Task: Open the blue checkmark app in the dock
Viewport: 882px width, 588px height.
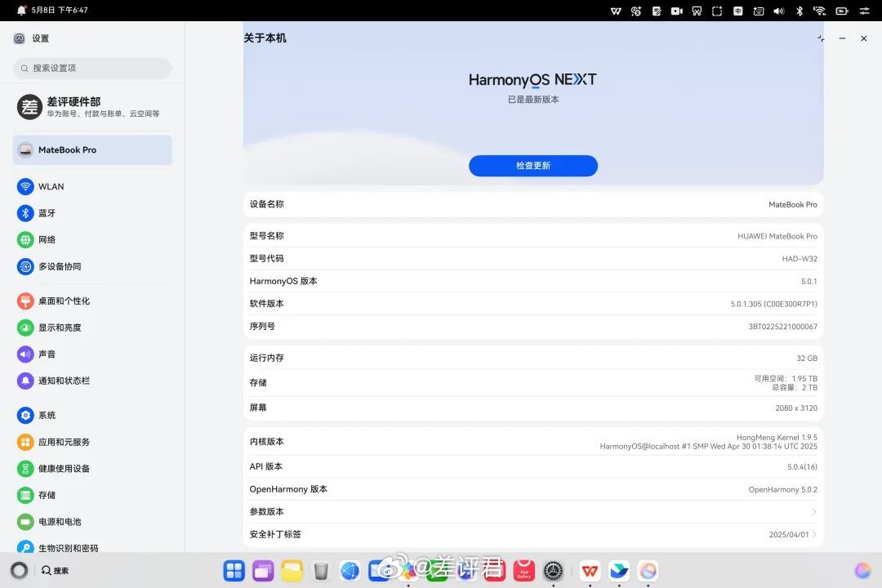Action: pyautogui.click(x=619, y=571)
